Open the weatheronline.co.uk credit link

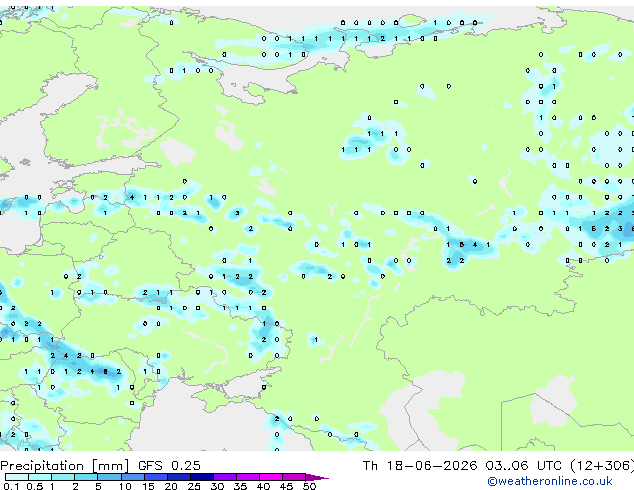[550, 481]
